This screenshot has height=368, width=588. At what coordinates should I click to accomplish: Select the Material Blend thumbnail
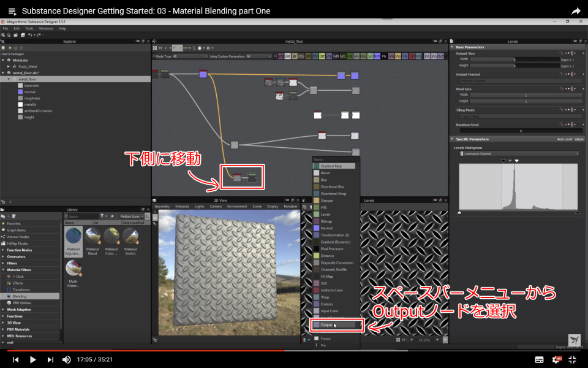pyautogui.click(x=92, y=242)
